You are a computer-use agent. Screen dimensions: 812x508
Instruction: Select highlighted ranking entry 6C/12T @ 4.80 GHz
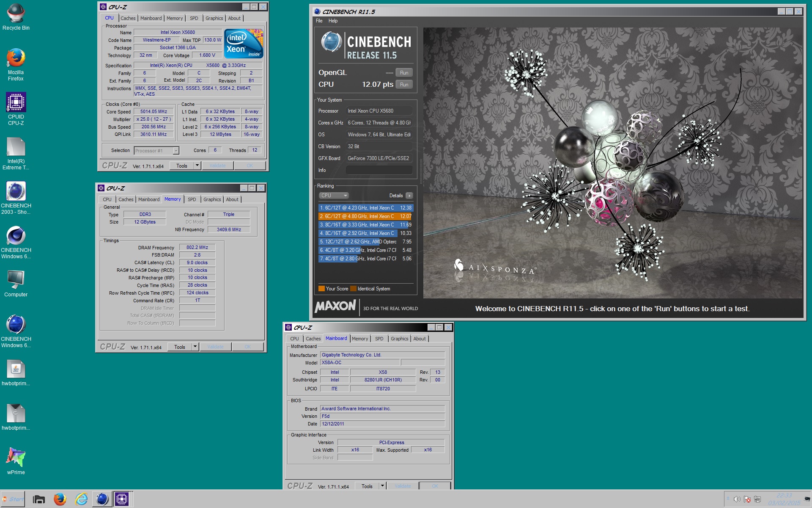click(x=365, y=216)
